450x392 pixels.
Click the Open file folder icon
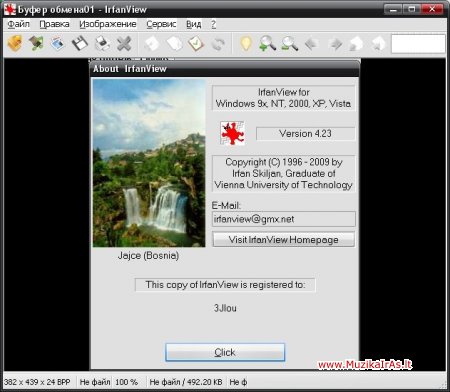tap(15, 43)
